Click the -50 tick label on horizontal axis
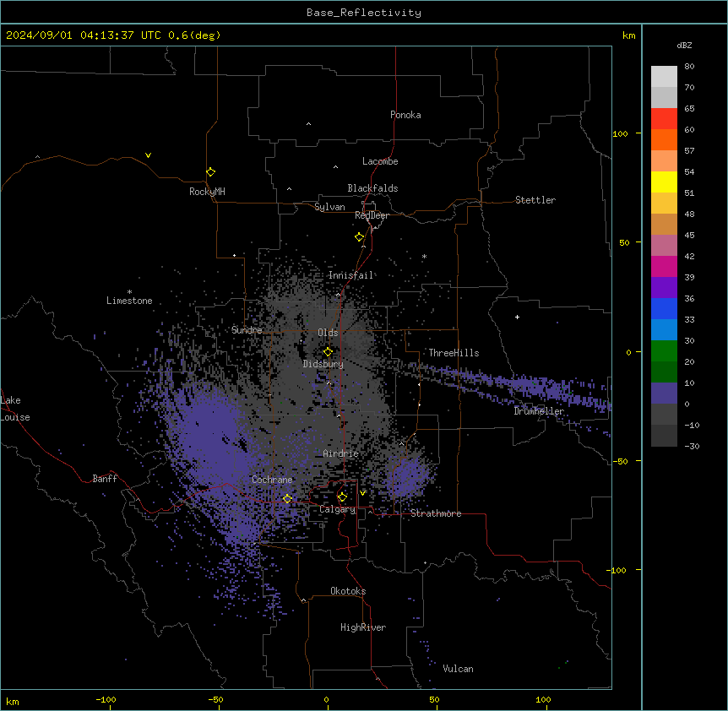This screenshot has width=728, height=711. pos(215,699)
